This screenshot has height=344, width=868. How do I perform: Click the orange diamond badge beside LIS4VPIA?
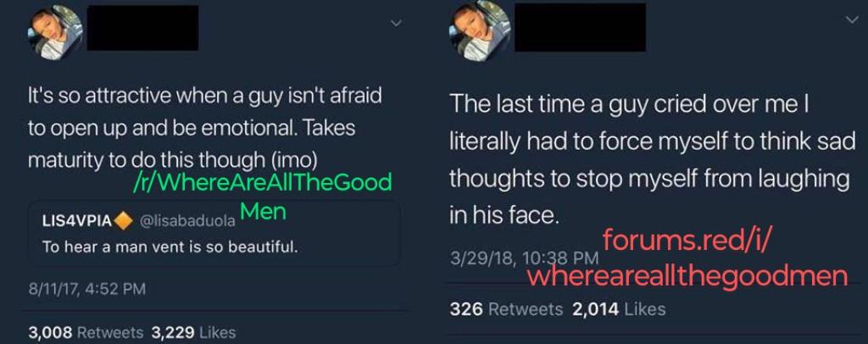(x=123, y=222)
